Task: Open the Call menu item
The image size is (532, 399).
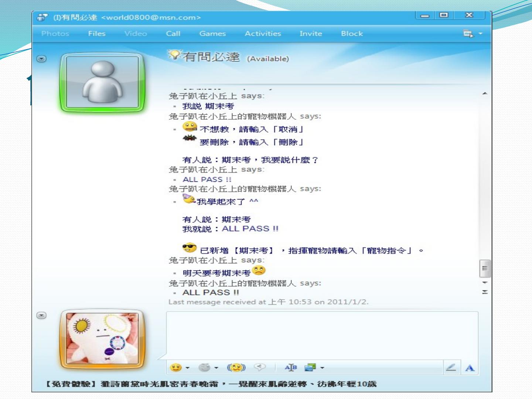Action: point(173,34)
